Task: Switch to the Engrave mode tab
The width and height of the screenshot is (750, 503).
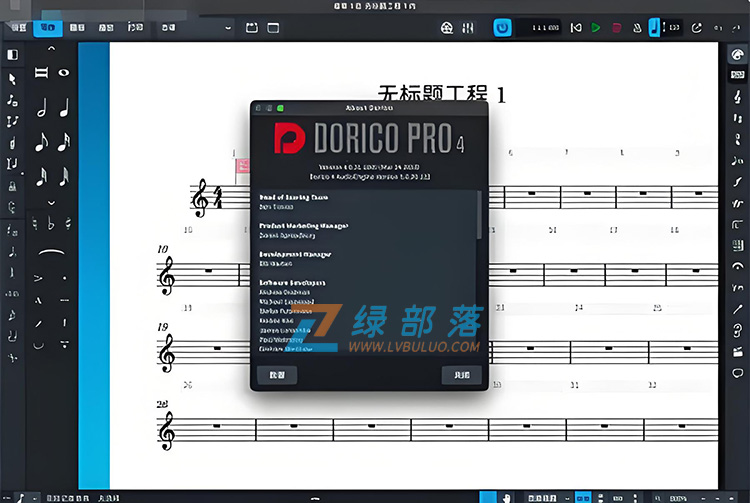Action: click(77, 28)
